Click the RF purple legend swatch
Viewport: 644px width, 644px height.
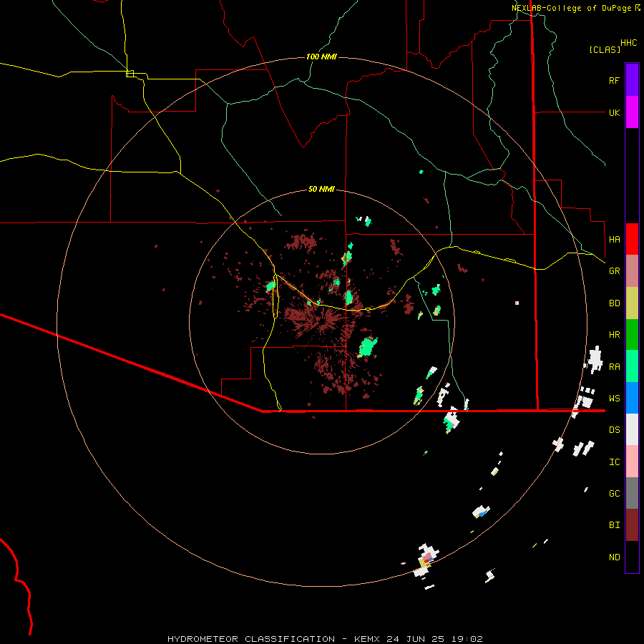(632, 80)
